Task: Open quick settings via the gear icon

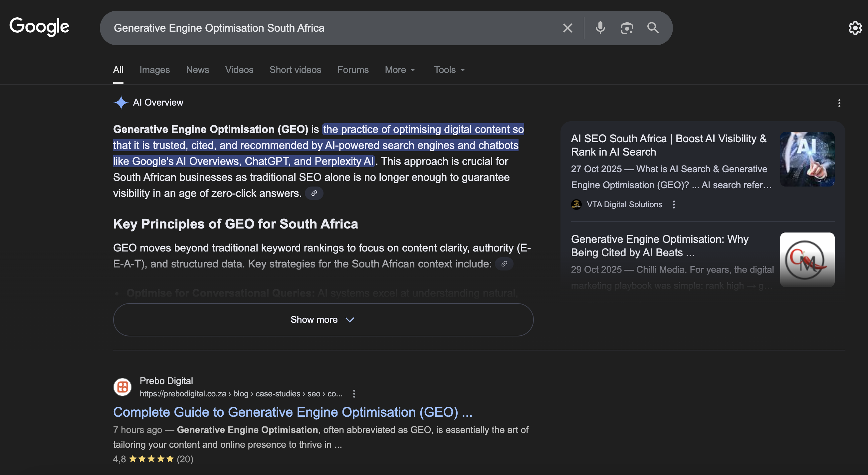Action: pyautogui.click(x=855, y=28)
